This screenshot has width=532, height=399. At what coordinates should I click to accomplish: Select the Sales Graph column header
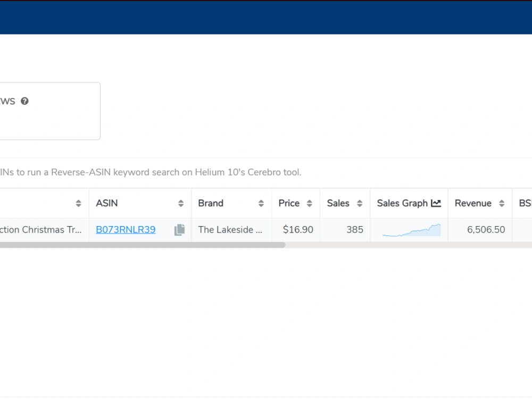(409, 203)
